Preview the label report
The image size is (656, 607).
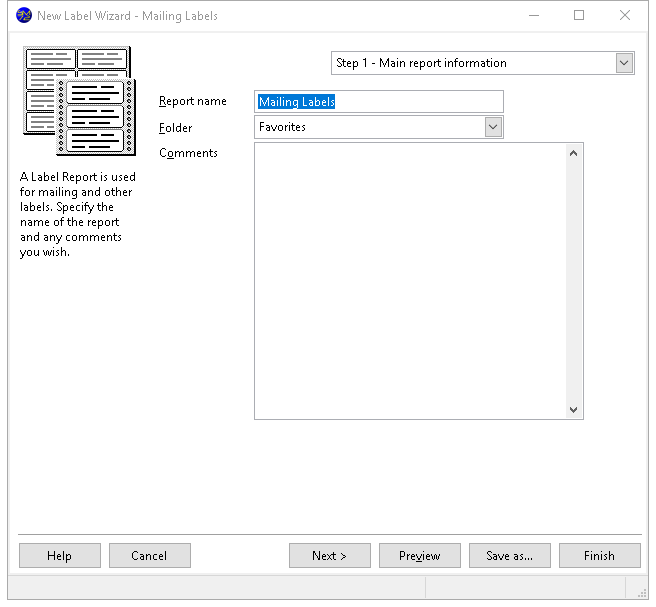click(420, 556)
